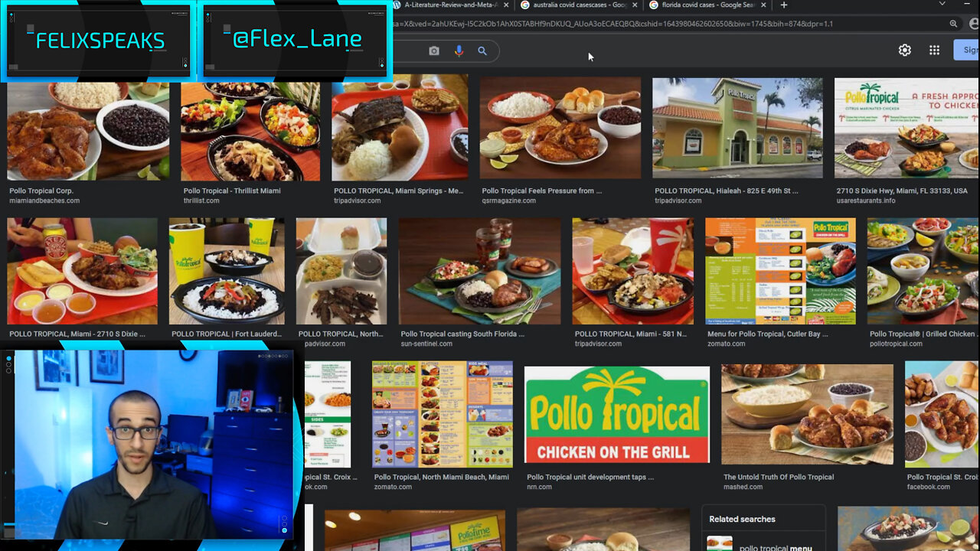The width and height of the screenshot is (980, 551).
Task: Click the zoom indicator in the address bar
Action: tap(953, 24)
